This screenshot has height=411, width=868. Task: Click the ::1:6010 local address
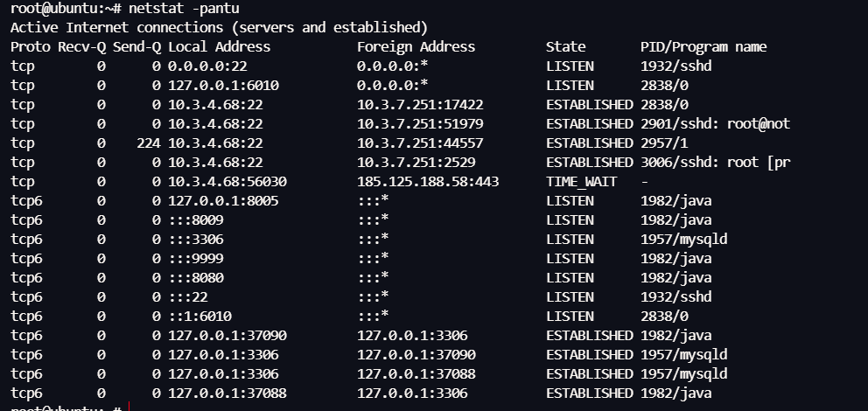point(199,317)
